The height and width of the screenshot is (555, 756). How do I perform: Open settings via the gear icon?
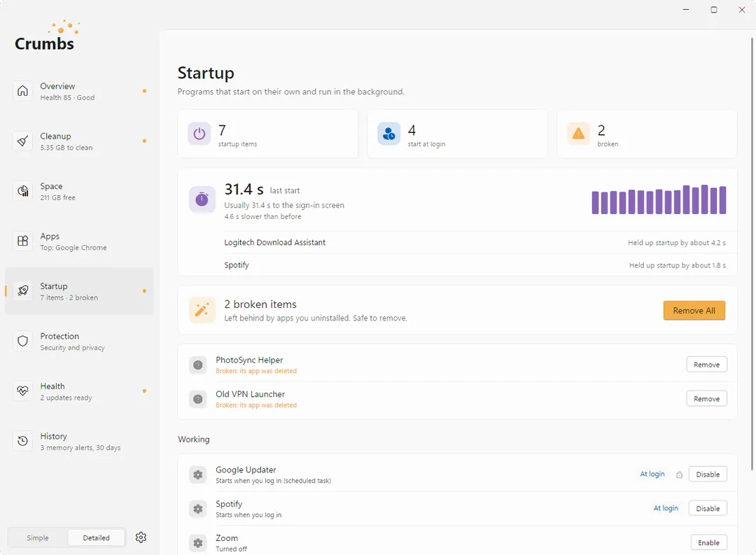141,538
